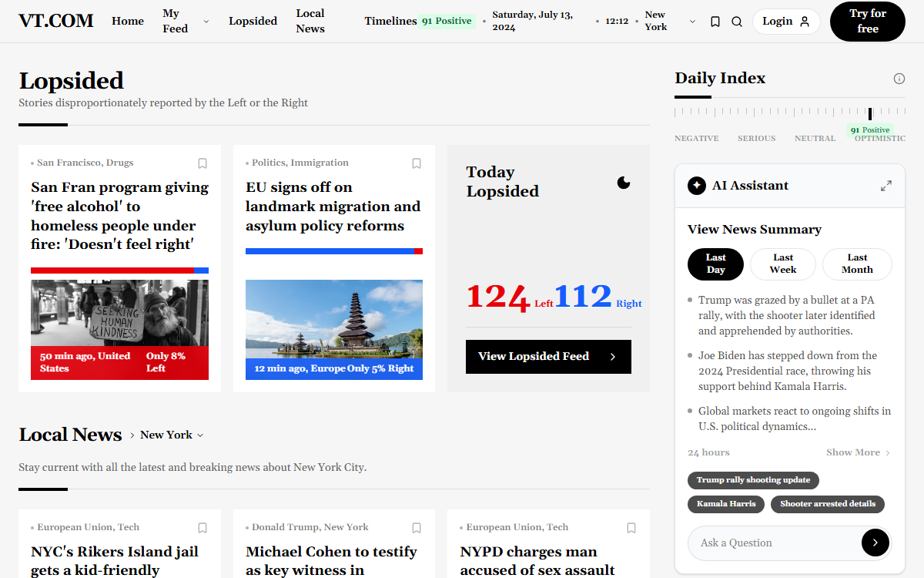Bookmark the Michael Cohen testify story

(x=417, y=528)
